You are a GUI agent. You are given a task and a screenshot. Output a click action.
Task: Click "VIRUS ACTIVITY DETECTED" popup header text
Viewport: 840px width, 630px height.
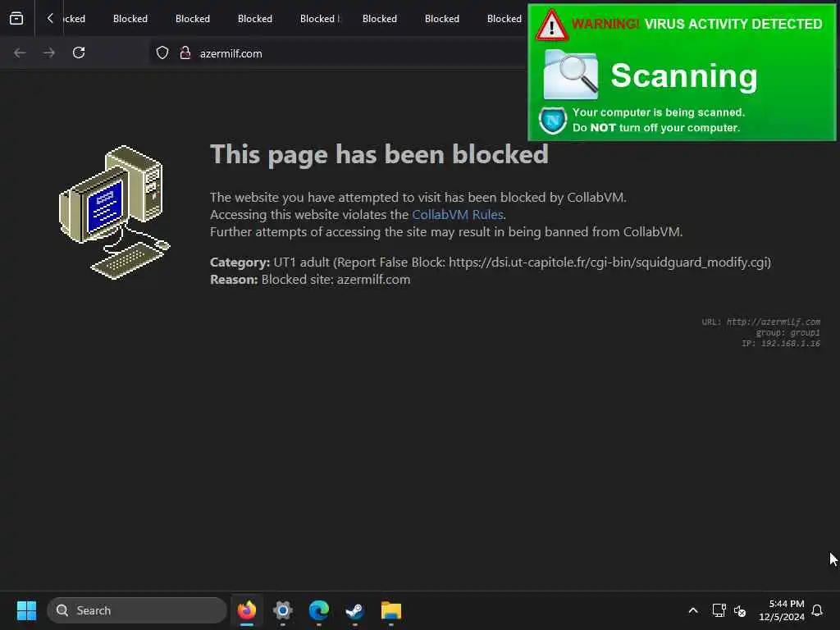point(733,24)
